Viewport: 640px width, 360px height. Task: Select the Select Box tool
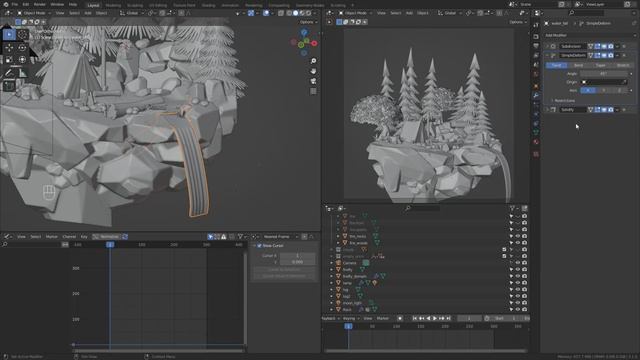click(x=9, y=35)
